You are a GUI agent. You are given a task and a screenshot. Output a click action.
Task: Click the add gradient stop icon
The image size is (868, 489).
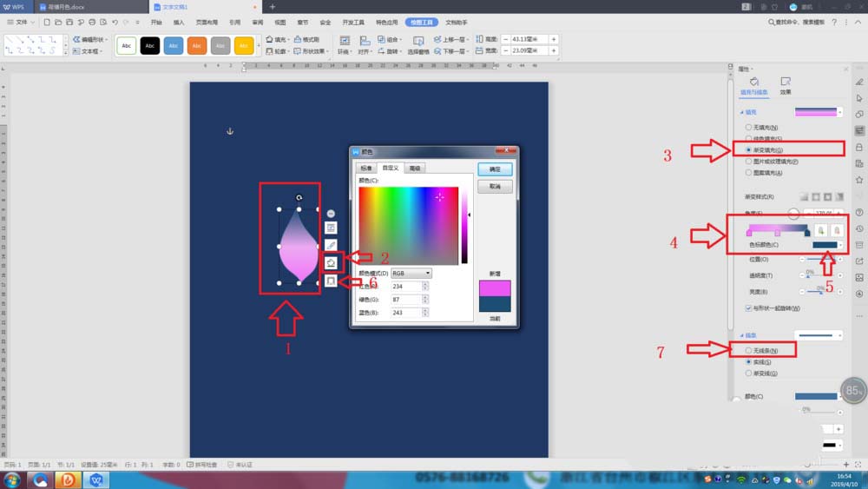click(x=820, y=230)
